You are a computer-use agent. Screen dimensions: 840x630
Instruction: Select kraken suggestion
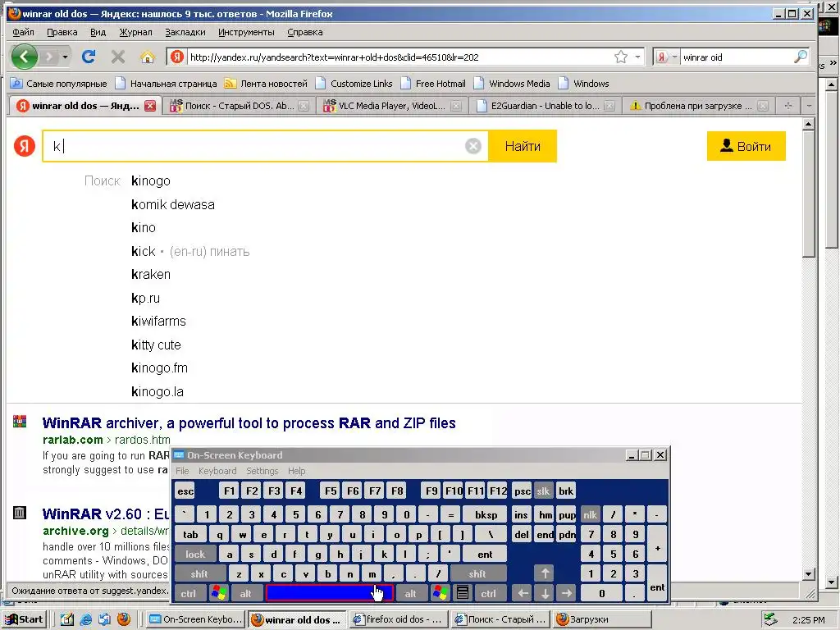(x=151, y=274)
